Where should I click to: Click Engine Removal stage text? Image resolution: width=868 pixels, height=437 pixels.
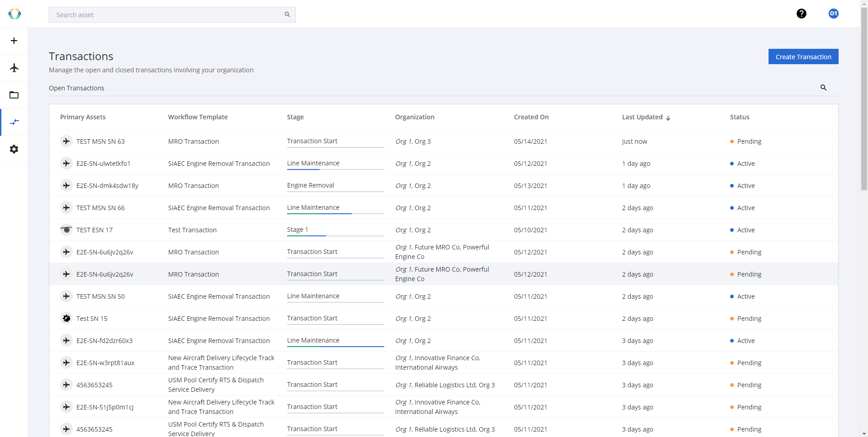coord(311,185)
